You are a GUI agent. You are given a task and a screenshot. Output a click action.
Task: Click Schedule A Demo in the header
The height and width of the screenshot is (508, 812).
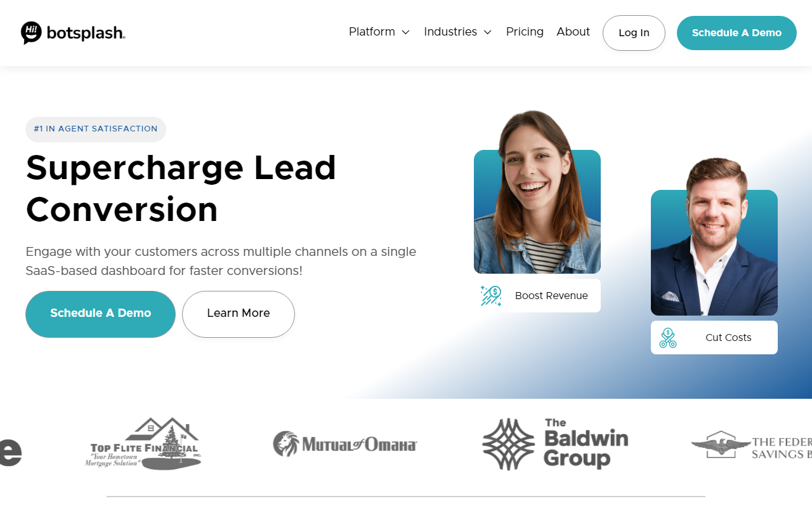click(x=737, y=33)
